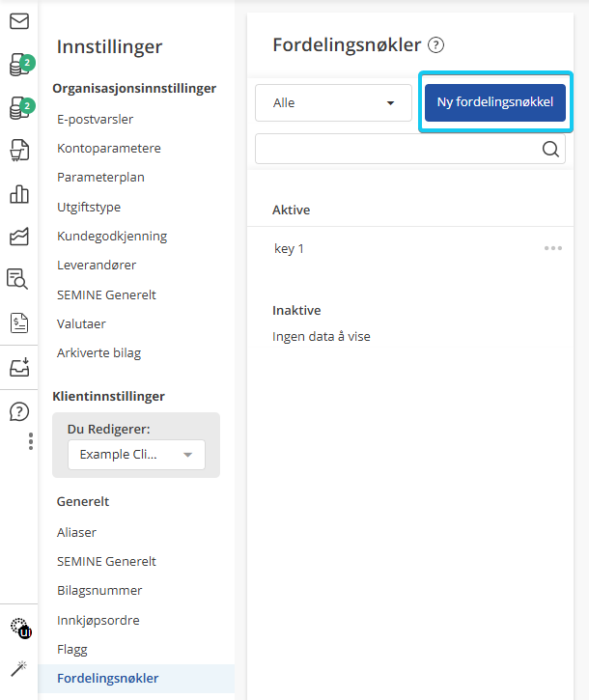Click the Inaktive section heading
The width and height of the screenshot is (589, 700).
click(x=296, y=310)
